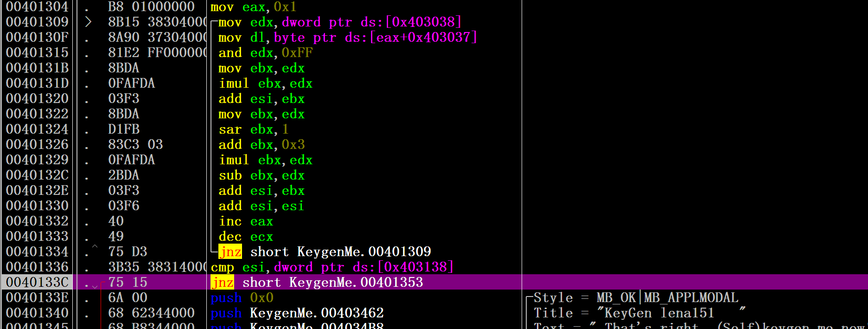Click the and edx,0xFF instruction
This screenshot has height=329, width=868.
(266, 52)
